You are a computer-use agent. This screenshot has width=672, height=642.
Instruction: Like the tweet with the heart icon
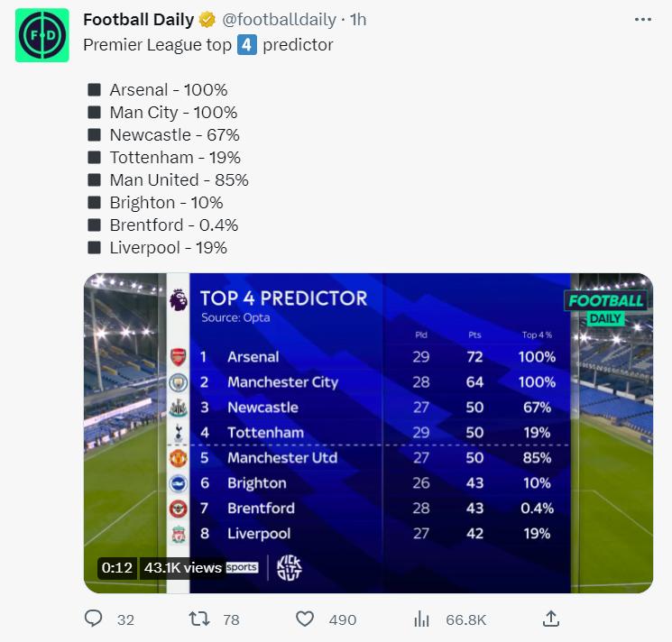(x=305, y=619)
